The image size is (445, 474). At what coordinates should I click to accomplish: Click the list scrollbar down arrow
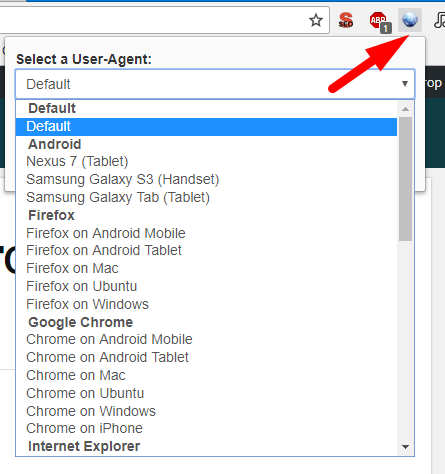click(x=406, y=447)
